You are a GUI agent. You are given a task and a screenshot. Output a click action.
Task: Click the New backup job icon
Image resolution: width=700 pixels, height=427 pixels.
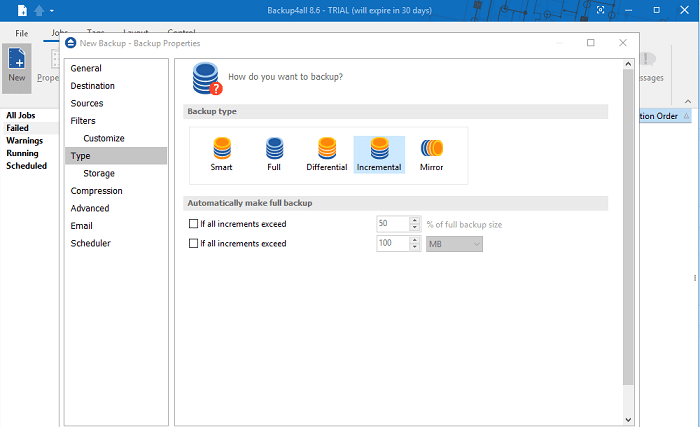(x=16, y=63)
